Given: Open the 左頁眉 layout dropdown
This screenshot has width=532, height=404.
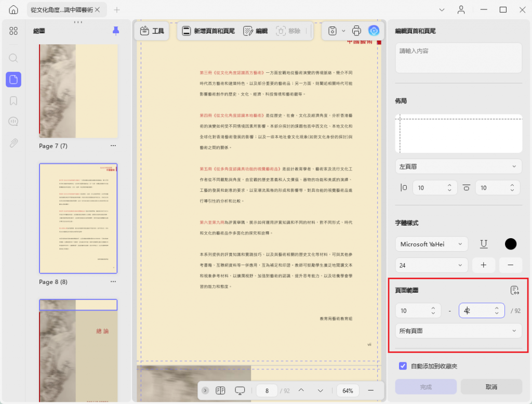Looking at the screenshot, I should 458,167.
